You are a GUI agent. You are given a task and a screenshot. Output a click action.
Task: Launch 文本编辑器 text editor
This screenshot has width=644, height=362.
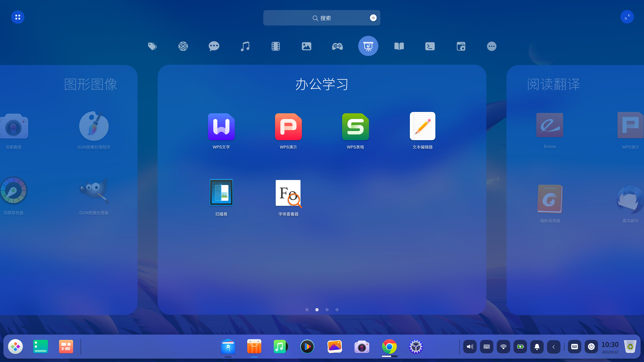coord(422,126)
